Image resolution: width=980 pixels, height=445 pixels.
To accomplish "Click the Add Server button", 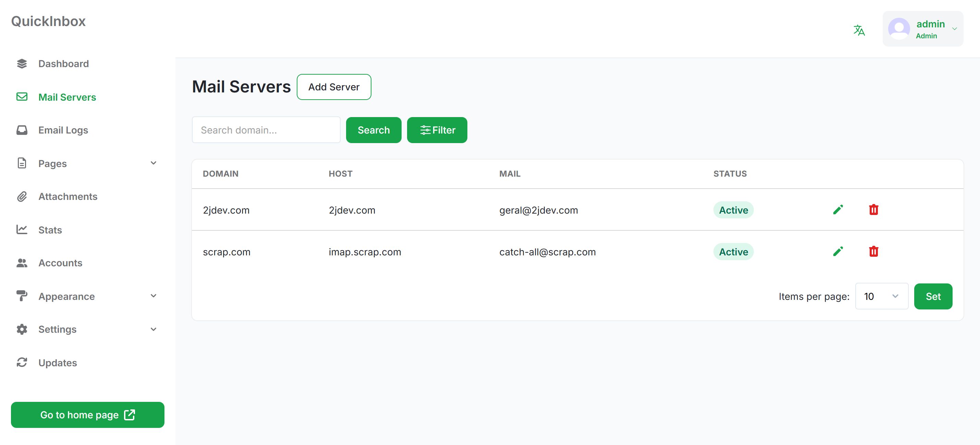I will coord(334,87).
